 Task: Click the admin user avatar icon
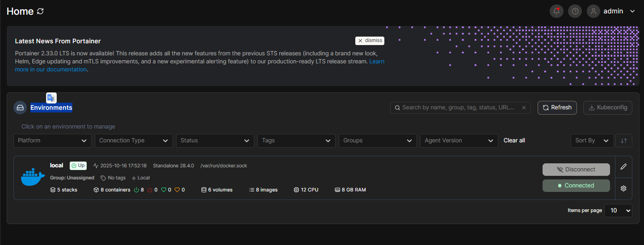click(593, 11)
